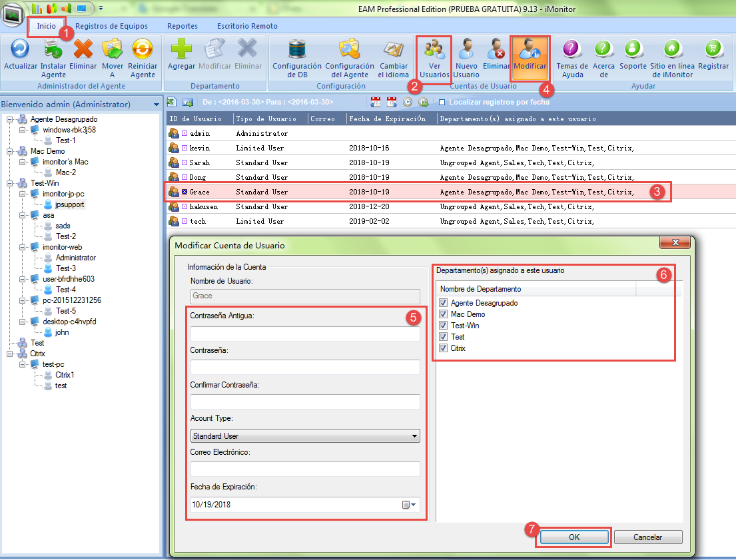Switch to the Reportes tab
Viewport: 736px width, 560px height.
(x=182, y=26)
